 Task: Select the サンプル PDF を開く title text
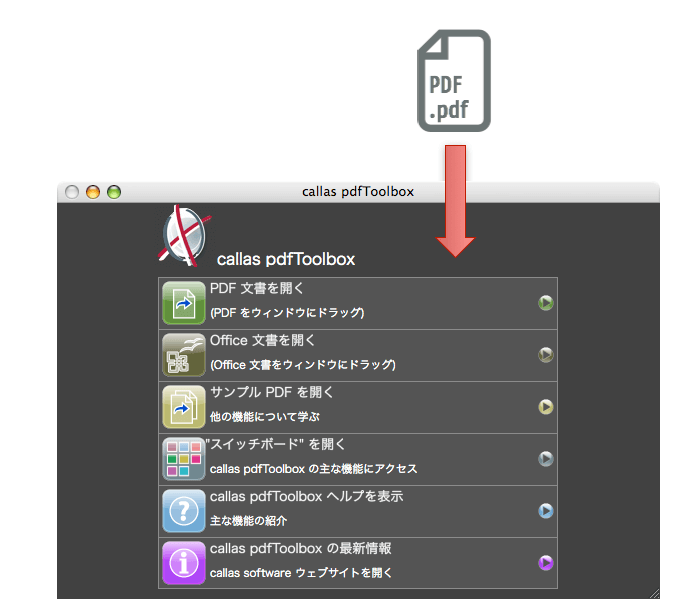click(x=272, y=392)
